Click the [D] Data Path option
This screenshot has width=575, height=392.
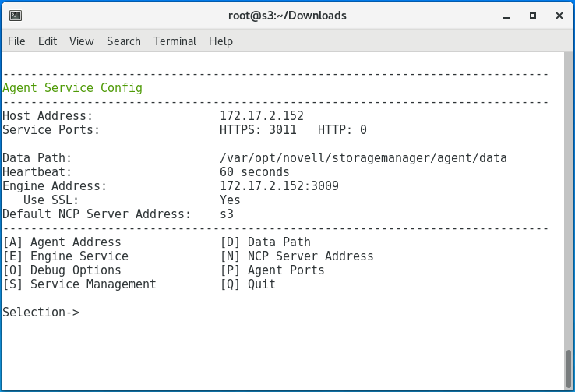coord(266,242)
